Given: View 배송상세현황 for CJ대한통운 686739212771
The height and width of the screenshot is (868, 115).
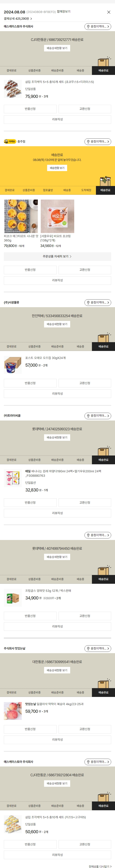Looking at the screenshot, I should click(x=57, y=48).
